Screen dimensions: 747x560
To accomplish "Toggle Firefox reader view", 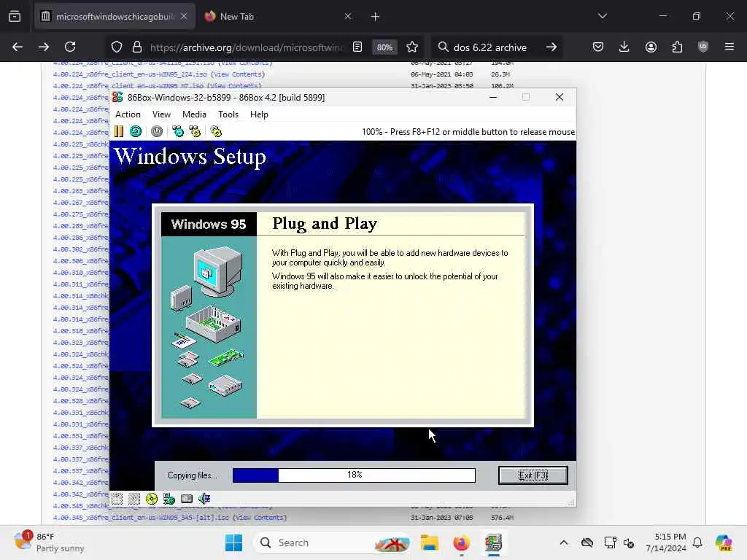I will 357,47.
